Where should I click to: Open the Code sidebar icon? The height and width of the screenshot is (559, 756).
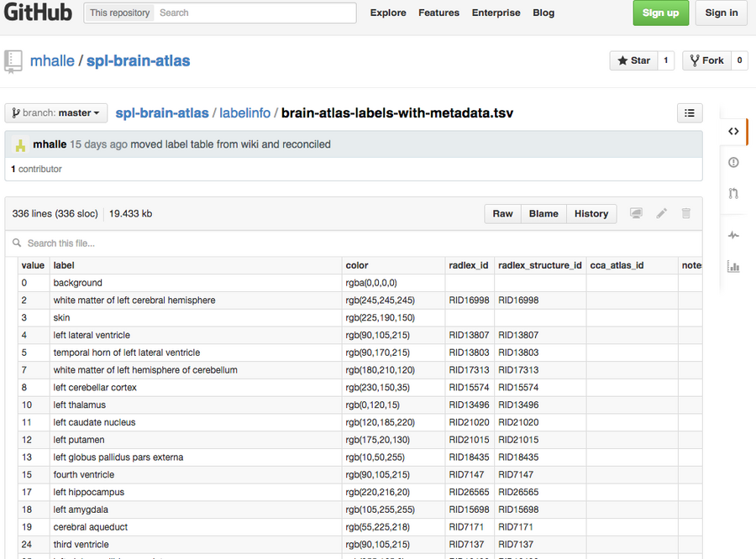point(733,131)
